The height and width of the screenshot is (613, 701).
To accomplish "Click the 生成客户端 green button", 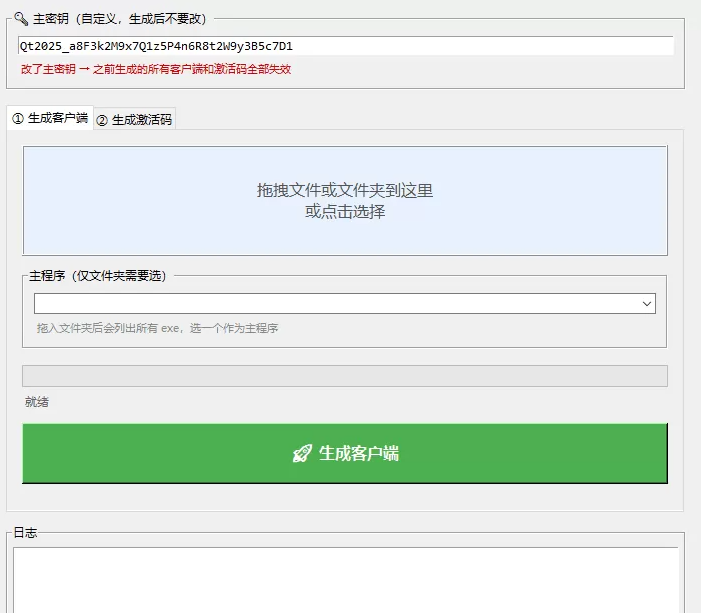I will (345, 453).
